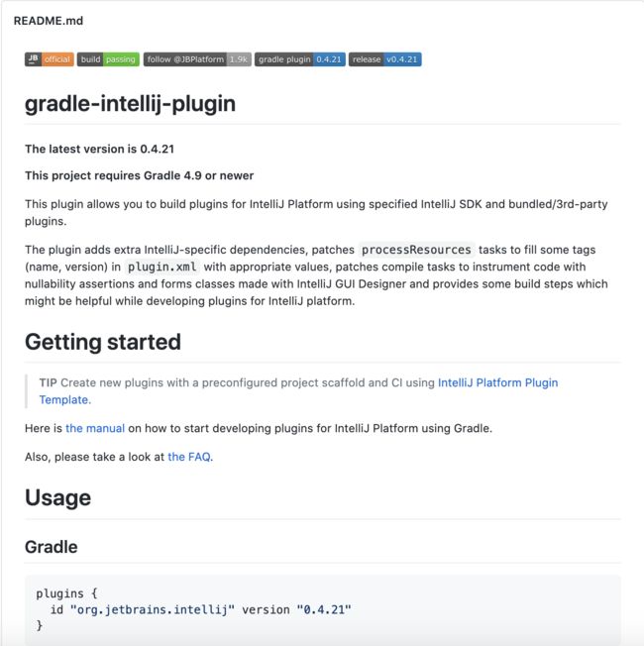Open the IntelliJ Platform Plugin Template link
The image size is (644, 646).
[x=298, y=391]
